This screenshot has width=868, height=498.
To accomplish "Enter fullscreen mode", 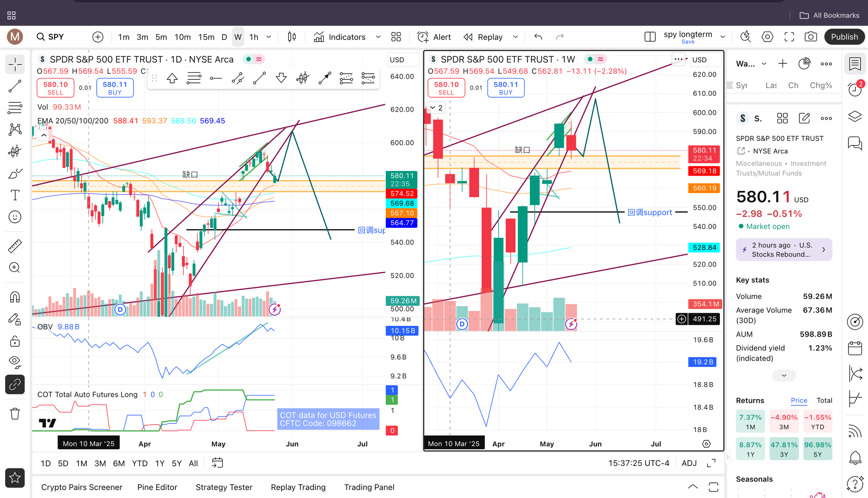I will (789, 37).
